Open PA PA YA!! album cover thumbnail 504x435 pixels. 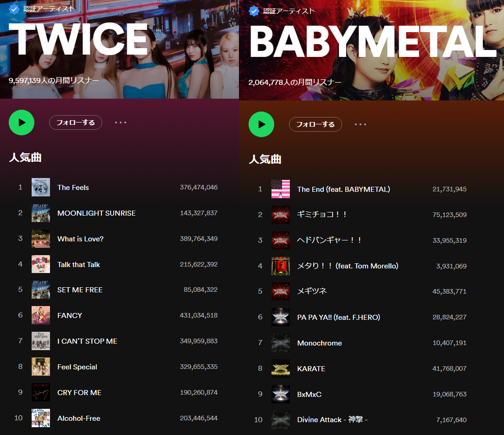281,318
